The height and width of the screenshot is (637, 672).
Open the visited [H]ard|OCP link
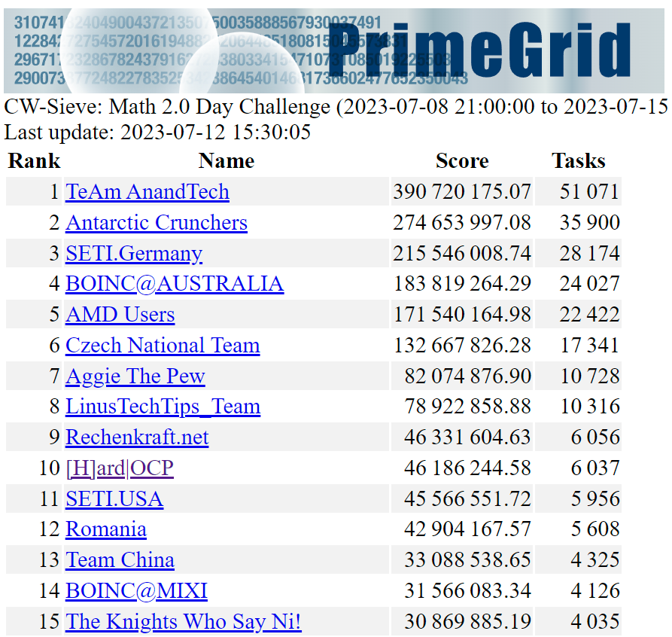click(x=120, y=468)
